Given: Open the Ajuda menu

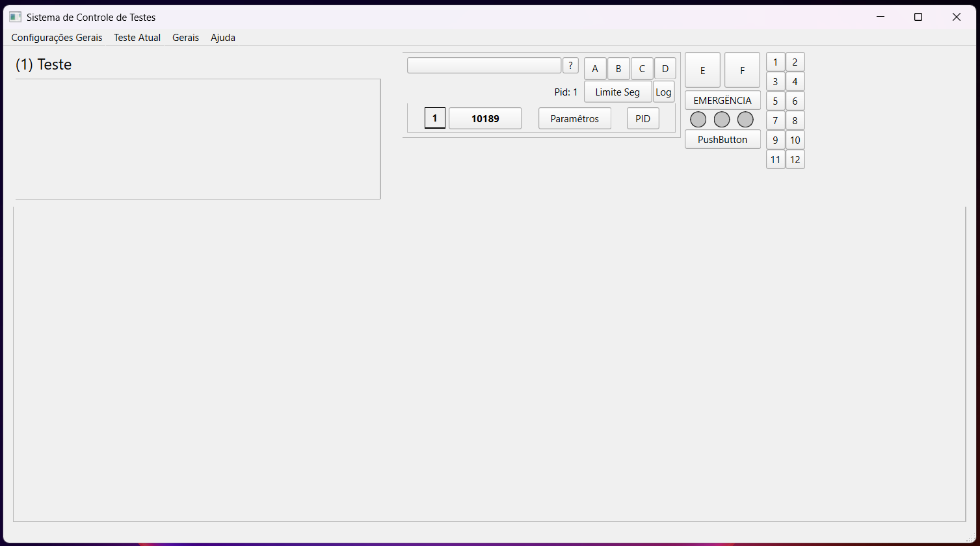Looking at the screenshot, I should pyautogui.click(x=223, y=38).
